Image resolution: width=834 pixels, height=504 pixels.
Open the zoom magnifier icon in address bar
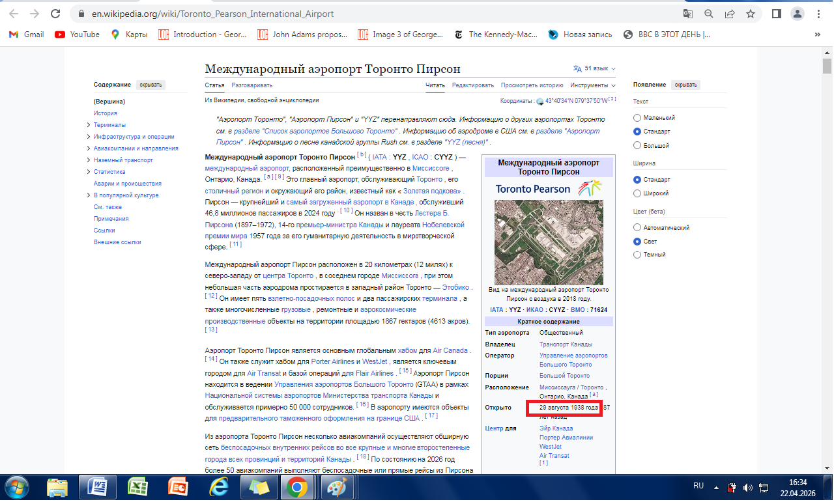click(709, 14)
